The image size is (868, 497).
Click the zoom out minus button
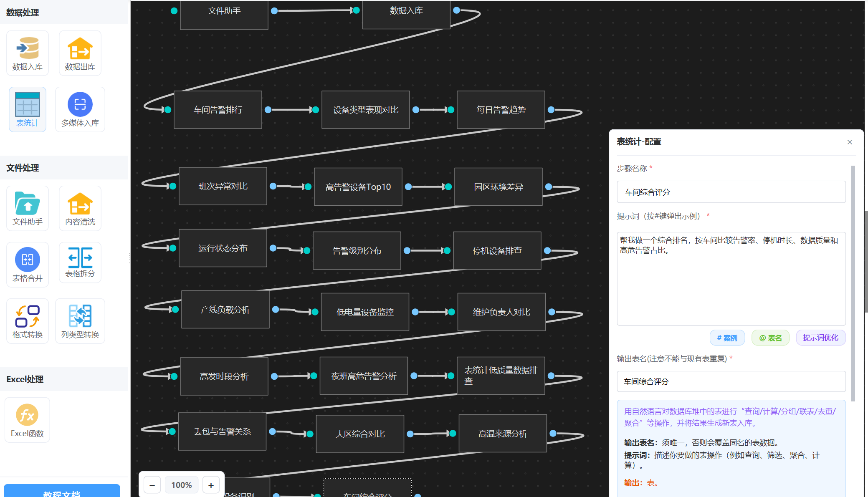152,485
